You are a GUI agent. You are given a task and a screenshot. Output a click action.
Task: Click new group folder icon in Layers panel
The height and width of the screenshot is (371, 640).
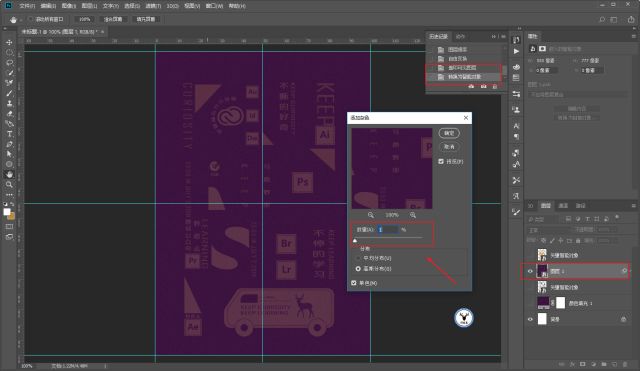[x=604, y=364]
